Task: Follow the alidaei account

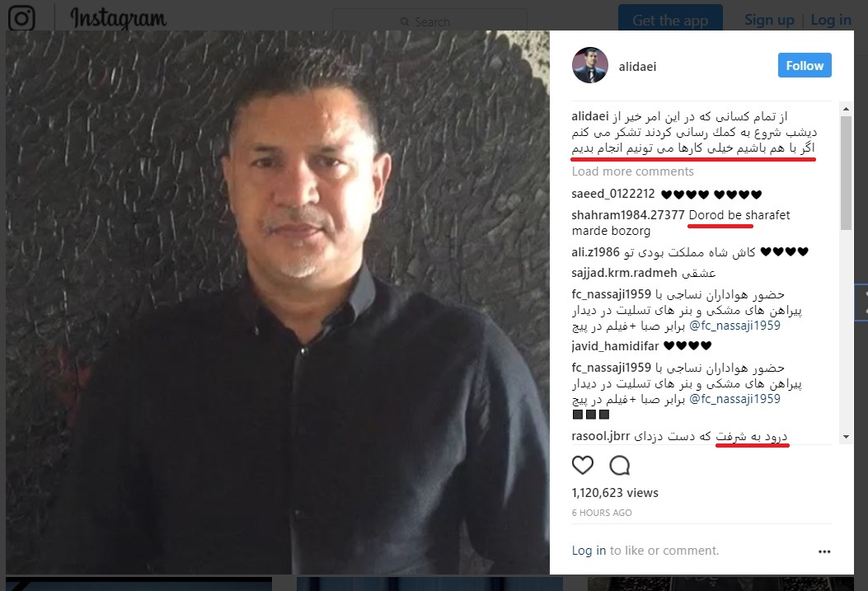Action: click(805, 65)
